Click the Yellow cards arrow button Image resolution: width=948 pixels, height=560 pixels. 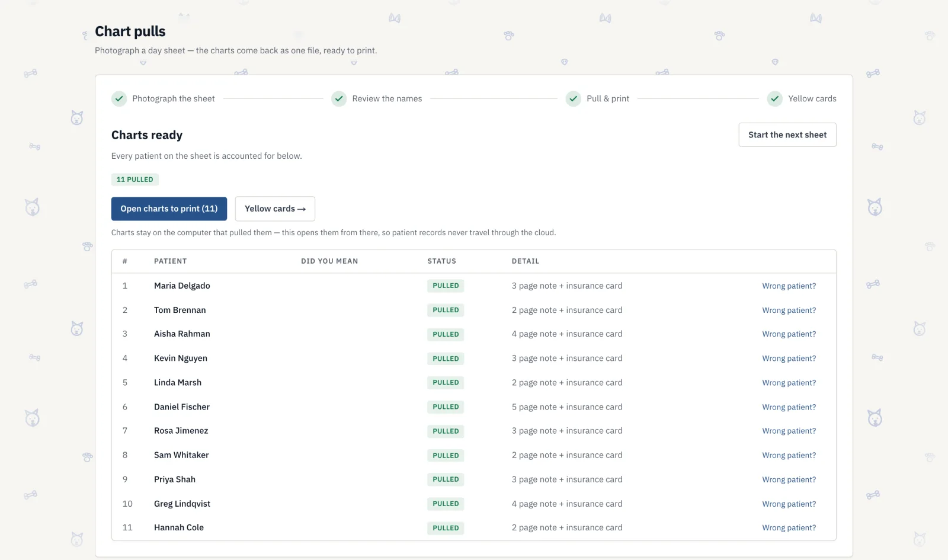275,209
